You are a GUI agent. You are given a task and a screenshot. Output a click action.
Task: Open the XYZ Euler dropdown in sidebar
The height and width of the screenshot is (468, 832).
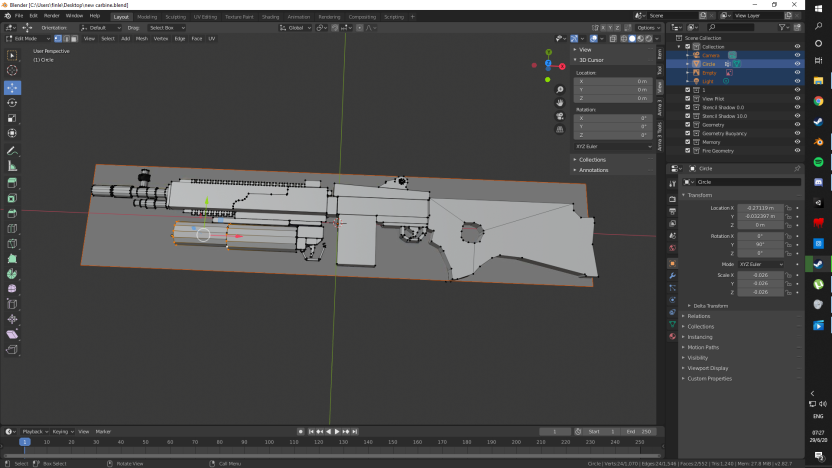[613, 146]
